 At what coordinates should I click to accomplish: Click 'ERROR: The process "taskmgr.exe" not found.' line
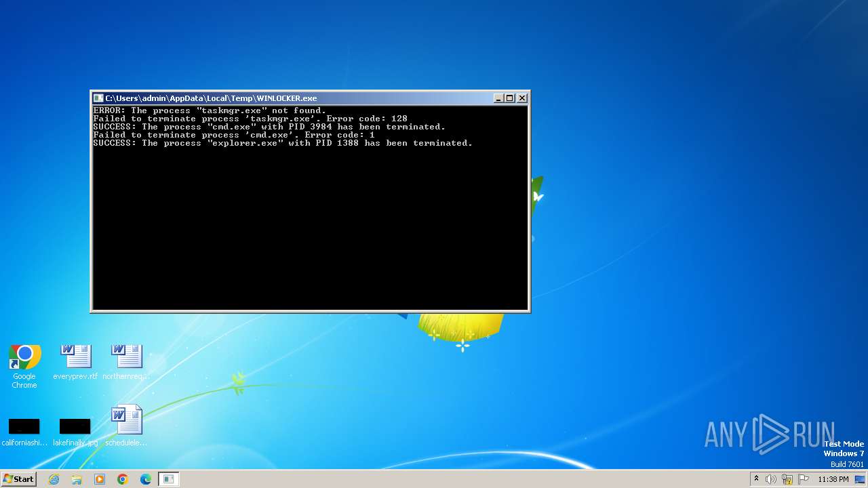210,110
